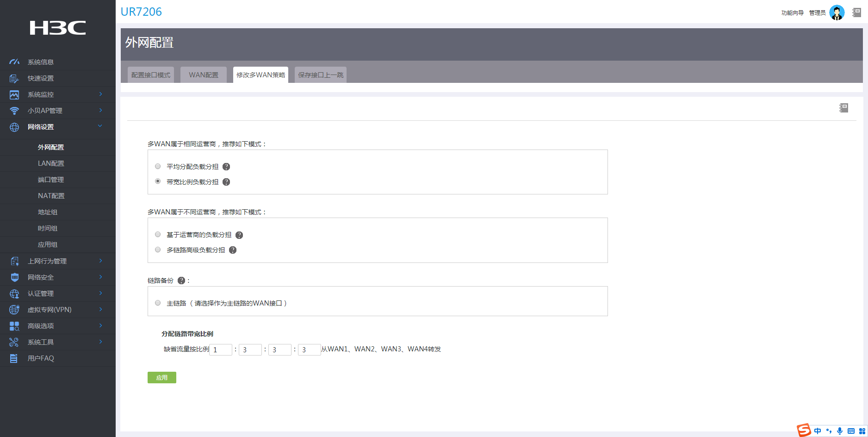868x437 pixels.
Task: Open NAT配置 submenu item
Action: coord(51,196)
